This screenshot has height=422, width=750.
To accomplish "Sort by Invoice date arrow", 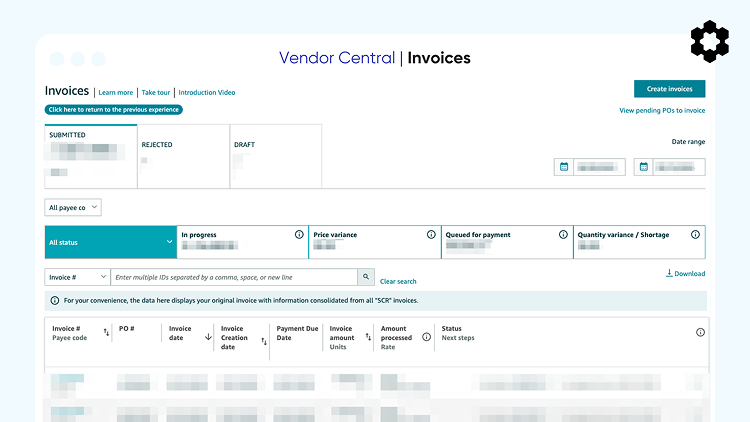I will coord(208,337).
